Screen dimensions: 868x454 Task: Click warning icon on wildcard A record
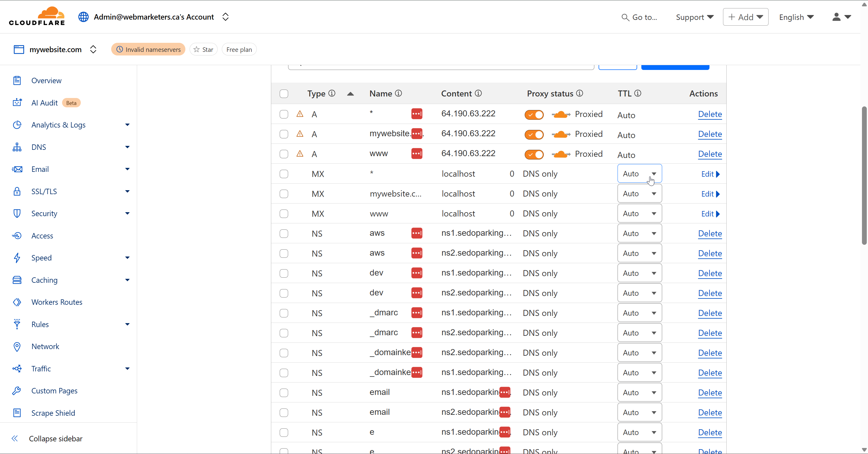pyautogui.click(x=300, y=114)
